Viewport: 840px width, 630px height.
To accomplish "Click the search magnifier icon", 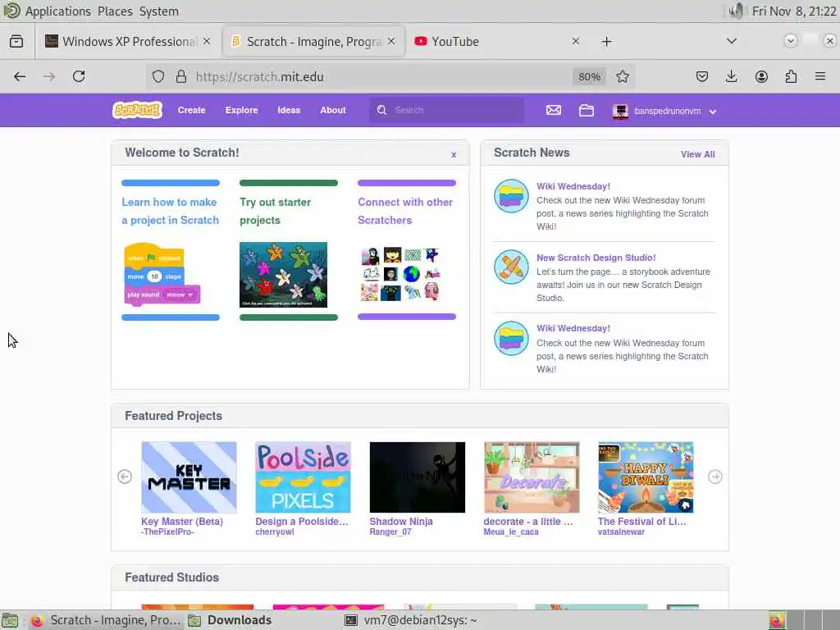I will click(381, 110).
